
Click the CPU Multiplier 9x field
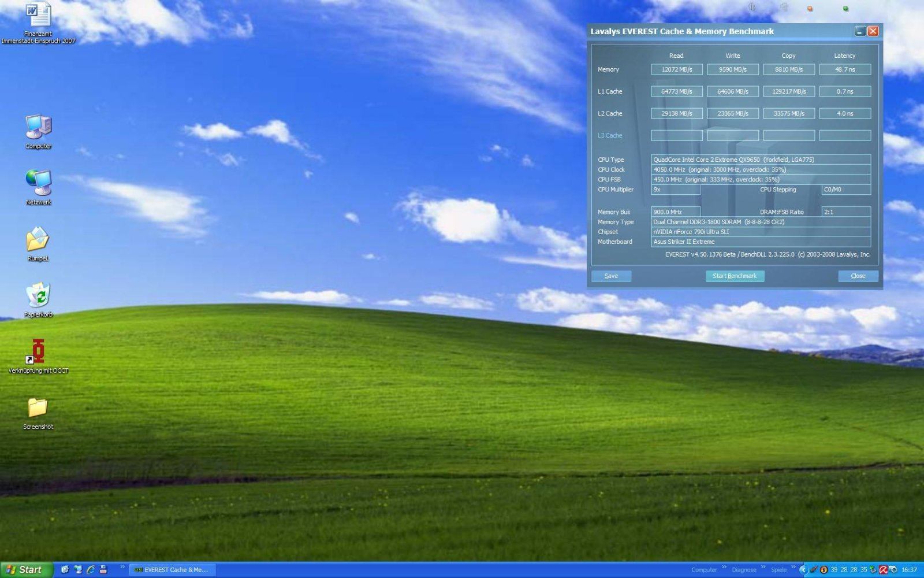tap(676, 190)
